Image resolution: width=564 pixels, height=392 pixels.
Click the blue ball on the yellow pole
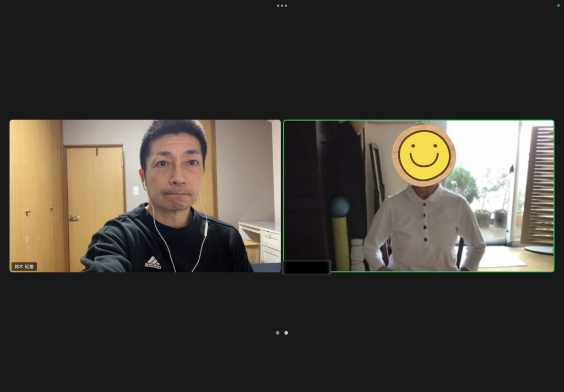(x=340, y=207)
